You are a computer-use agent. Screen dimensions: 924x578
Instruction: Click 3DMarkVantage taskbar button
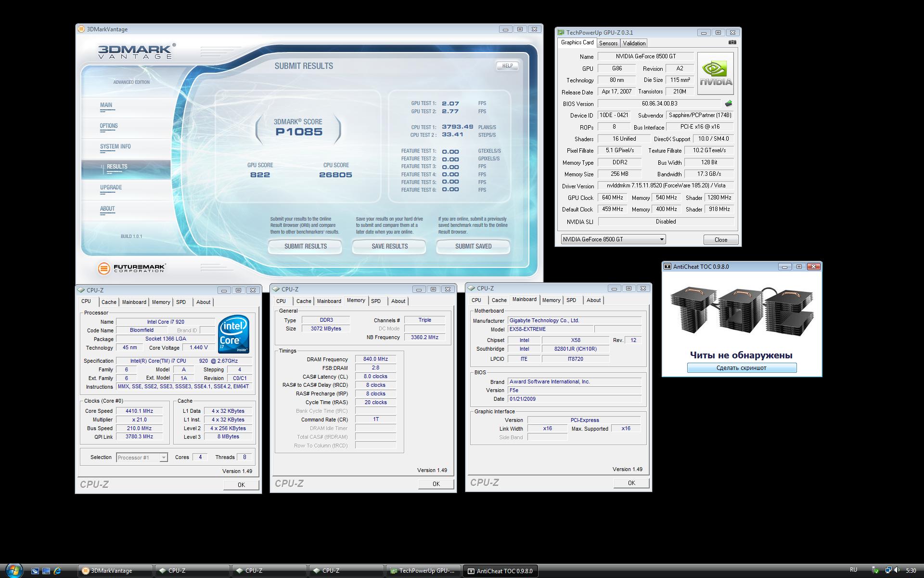(x=115, y=571)
